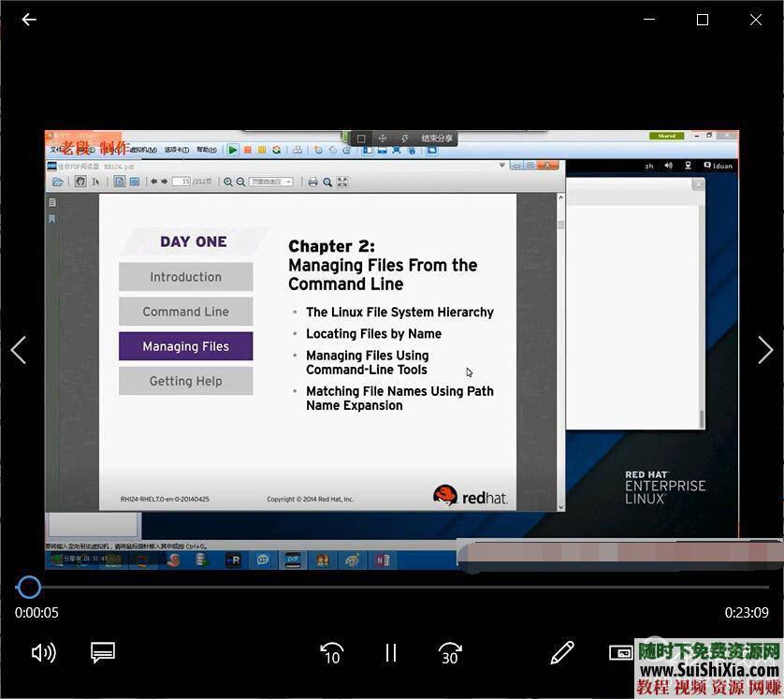Click the green play icon in VM toolbar
This screenshot has height=699, width=784.
pos(233,150)
